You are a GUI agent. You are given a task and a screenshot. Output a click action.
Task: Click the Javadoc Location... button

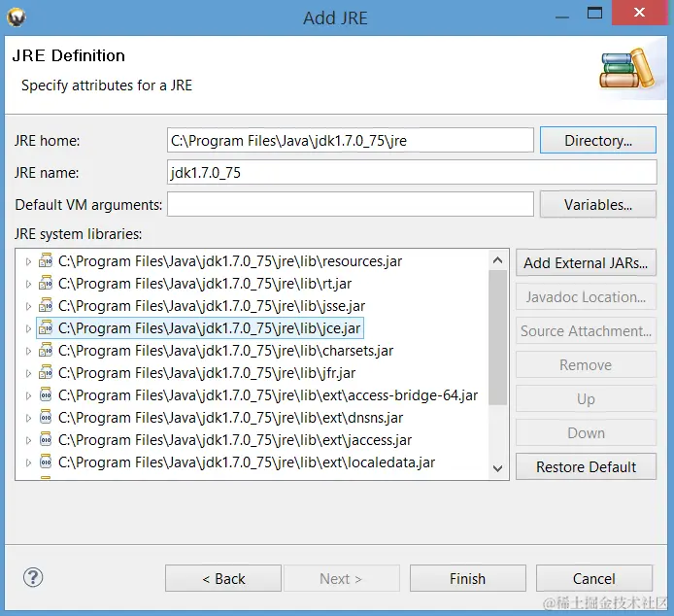(x=586, y=296)
